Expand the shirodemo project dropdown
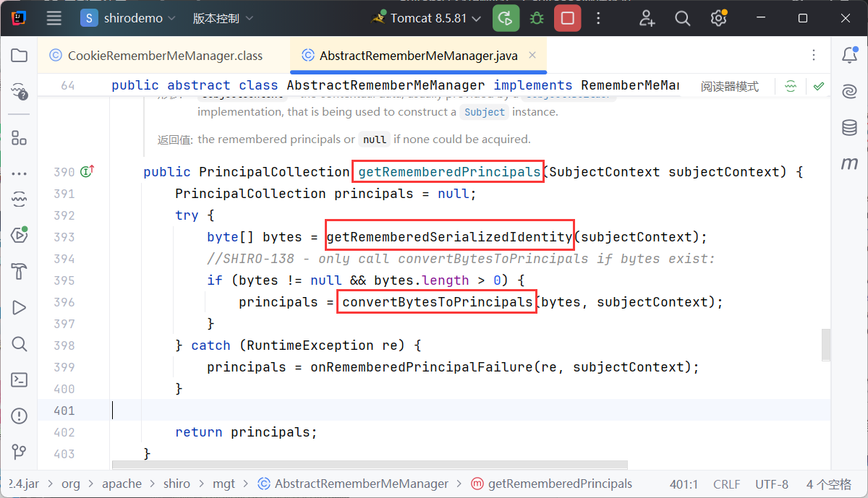 [x=128, y=18]
